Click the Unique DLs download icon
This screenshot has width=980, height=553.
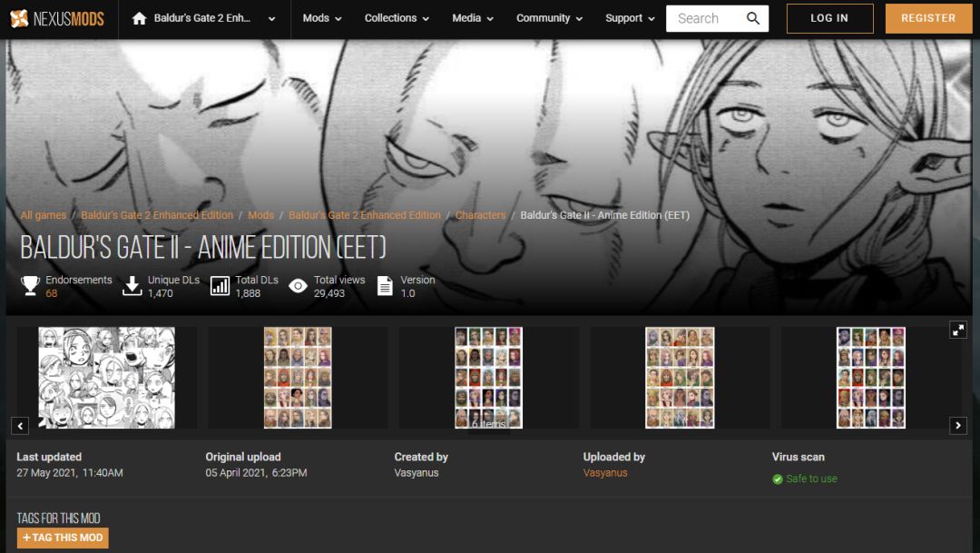[132, 286]
